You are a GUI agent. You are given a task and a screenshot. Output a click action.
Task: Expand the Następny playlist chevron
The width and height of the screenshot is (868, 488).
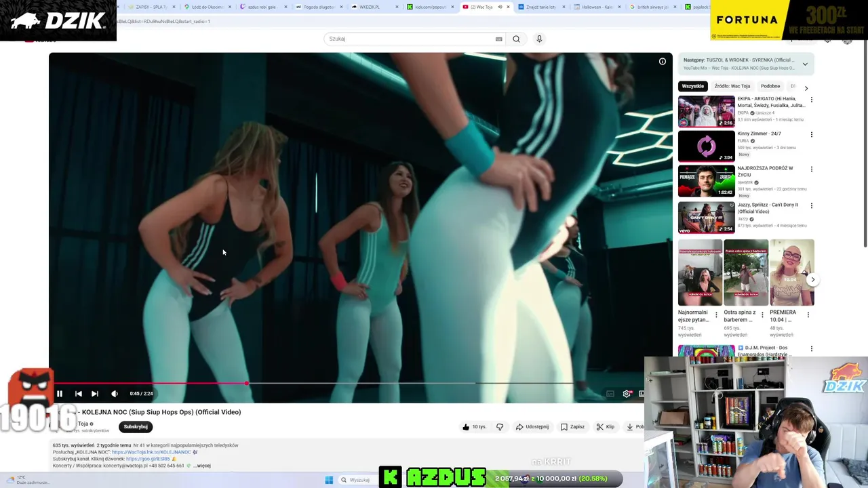click(805, 64)
